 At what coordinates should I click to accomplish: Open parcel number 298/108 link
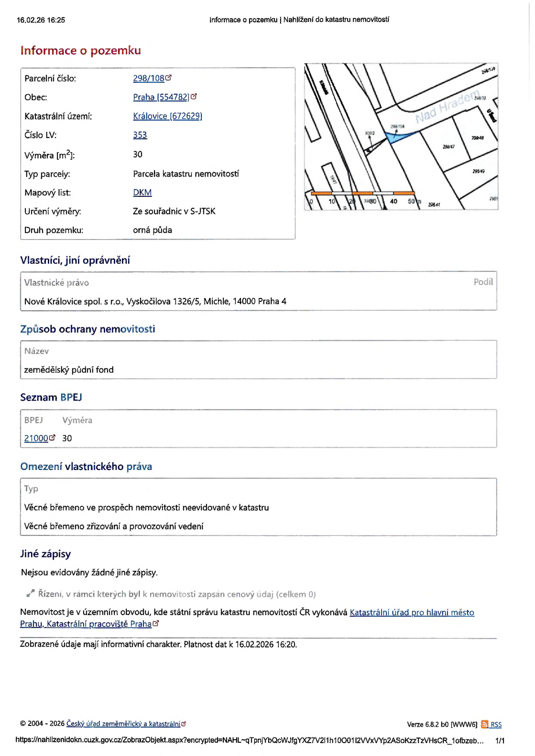click(x=148, y=78)
